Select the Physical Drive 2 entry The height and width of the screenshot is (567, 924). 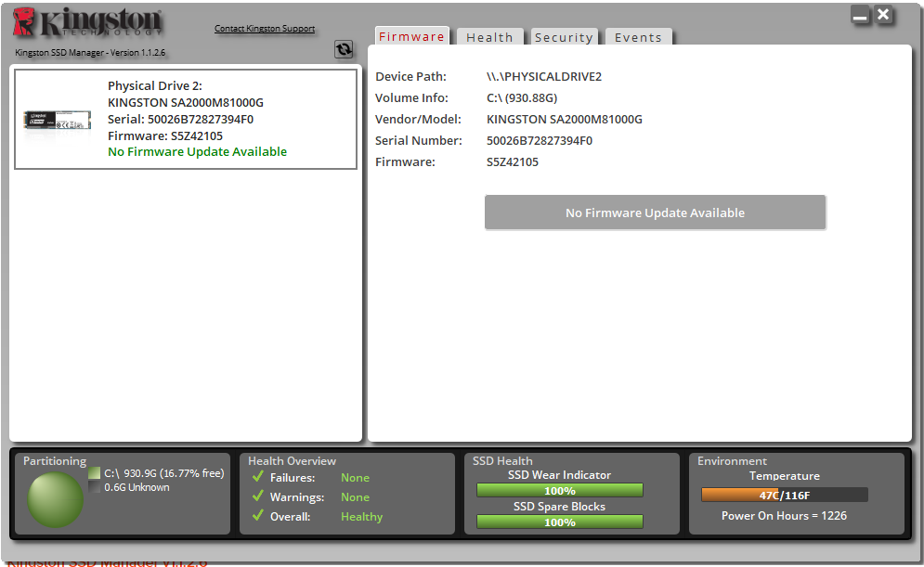coord(186,119)
